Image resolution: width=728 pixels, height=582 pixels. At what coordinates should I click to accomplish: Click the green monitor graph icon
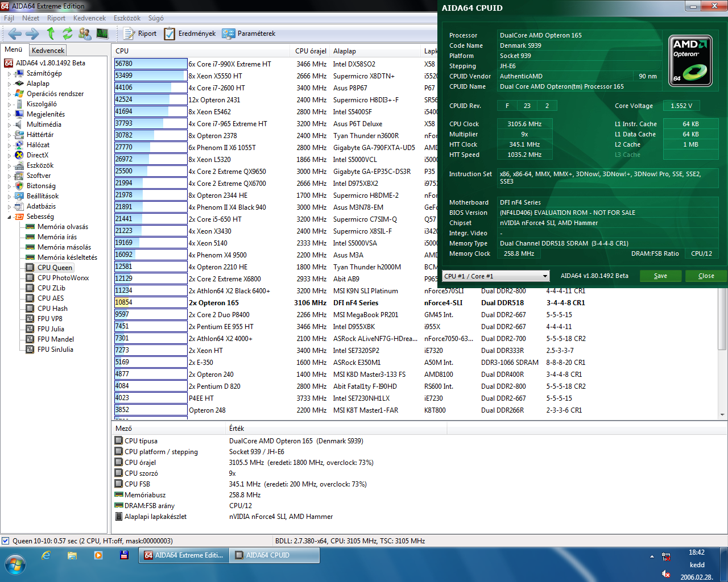[x=102, y=34]
